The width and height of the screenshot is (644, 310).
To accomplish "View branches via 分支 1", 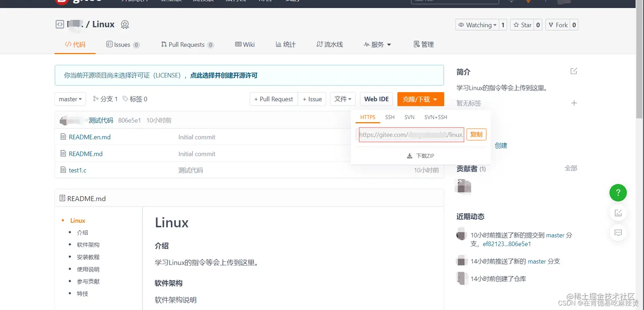I will point(105,99).
